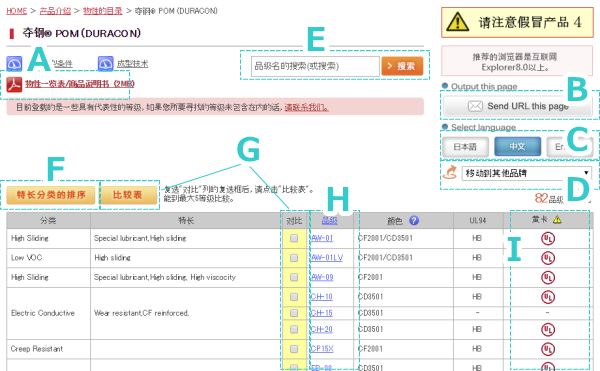Open grade CP15X link
This screenshot has width=600, height=371.
(x=322, y=349)
